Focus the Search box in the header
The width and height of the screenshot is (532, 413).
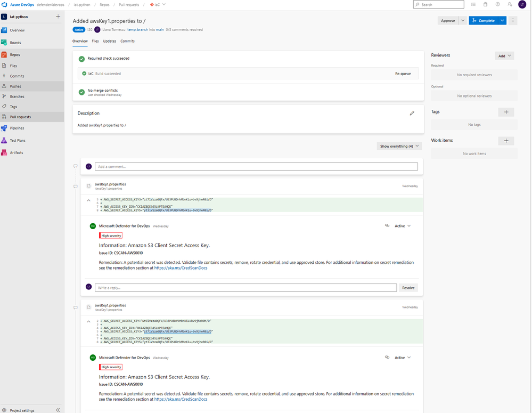(439, 4)
